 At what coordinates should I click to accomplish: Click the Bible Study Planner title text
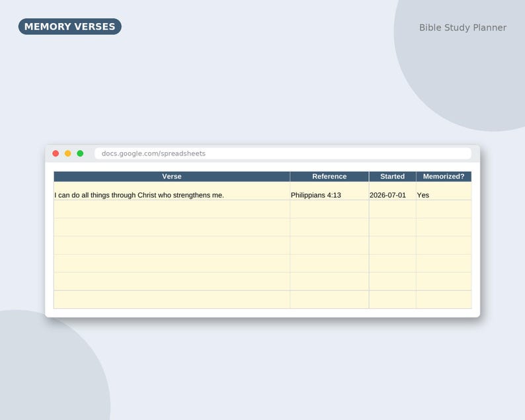463,28
